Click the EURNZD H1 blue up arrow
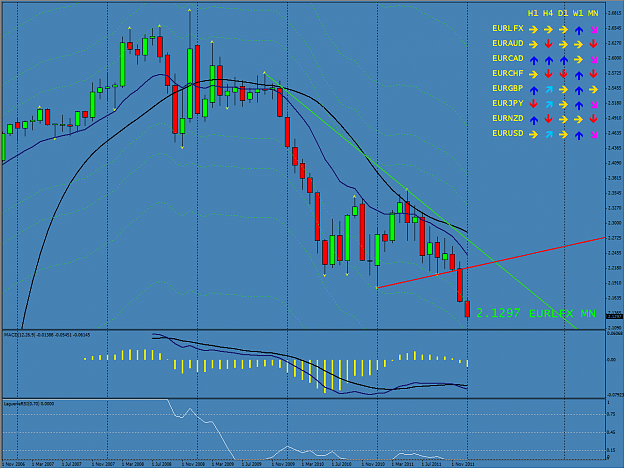 (534, 120)
